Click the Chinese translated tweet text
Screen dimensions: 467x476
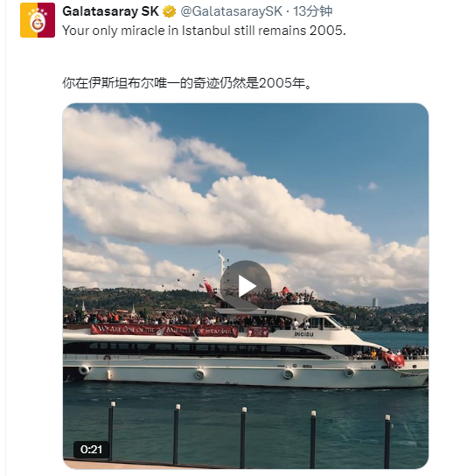click(187, 83)
